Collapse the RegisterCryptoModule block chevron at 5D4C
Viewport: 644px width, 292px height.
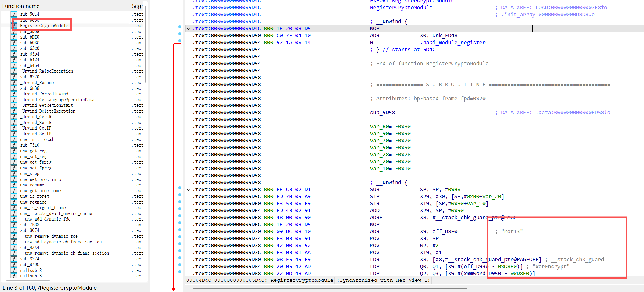189,29
